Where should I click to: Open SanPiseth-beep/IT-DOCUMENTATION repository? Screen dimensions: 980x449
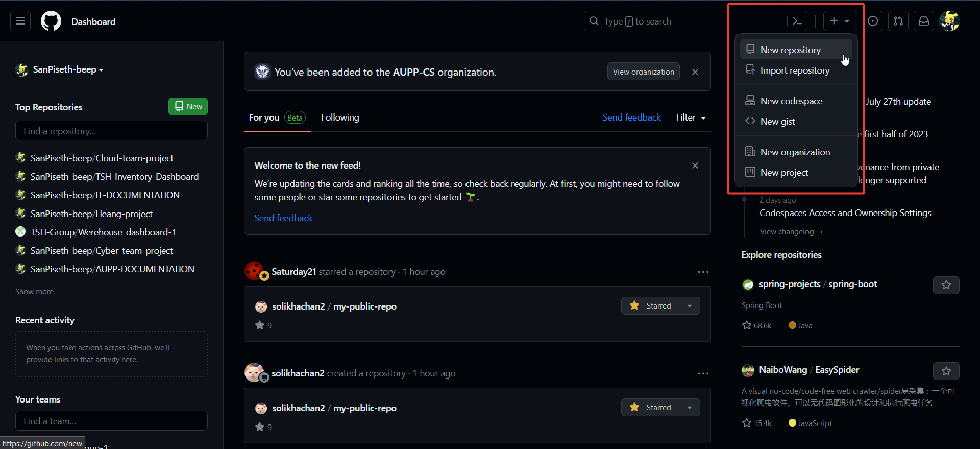coord(105,195)
